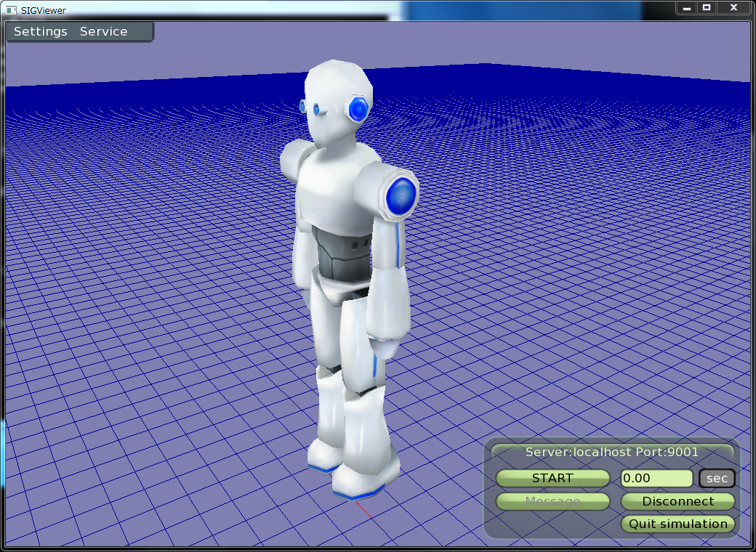Maximize the SIGViewer window

pos(706,8)
